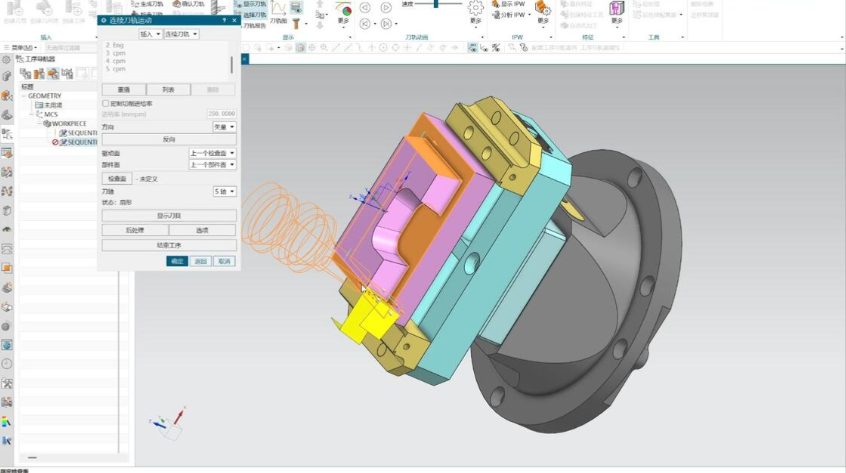The height and width of the screenshot is (473, 846).
Task: Click the machining method view navigator icon
Action: click(67, 73)
